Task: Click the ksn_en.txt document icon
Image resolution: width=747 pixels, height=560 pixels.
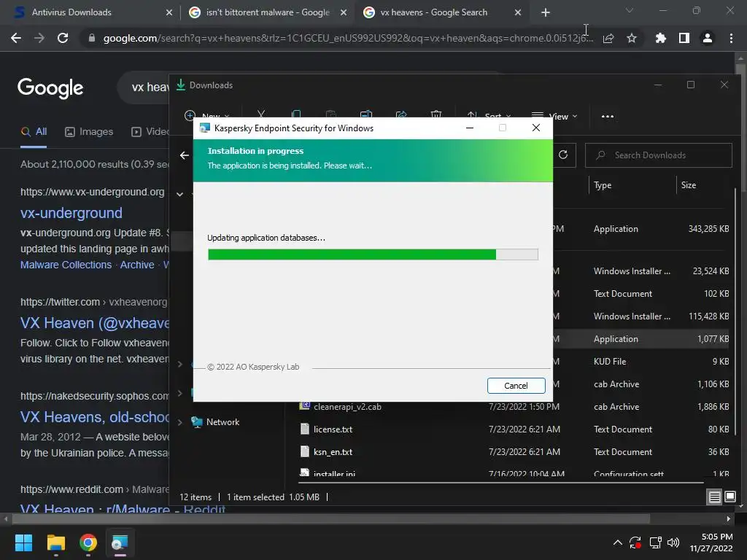Action: pyautogui.click(x=305, y=451)
